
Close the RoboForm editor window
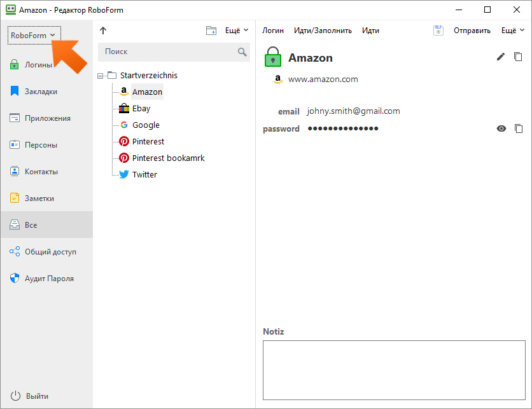point(516,10)
